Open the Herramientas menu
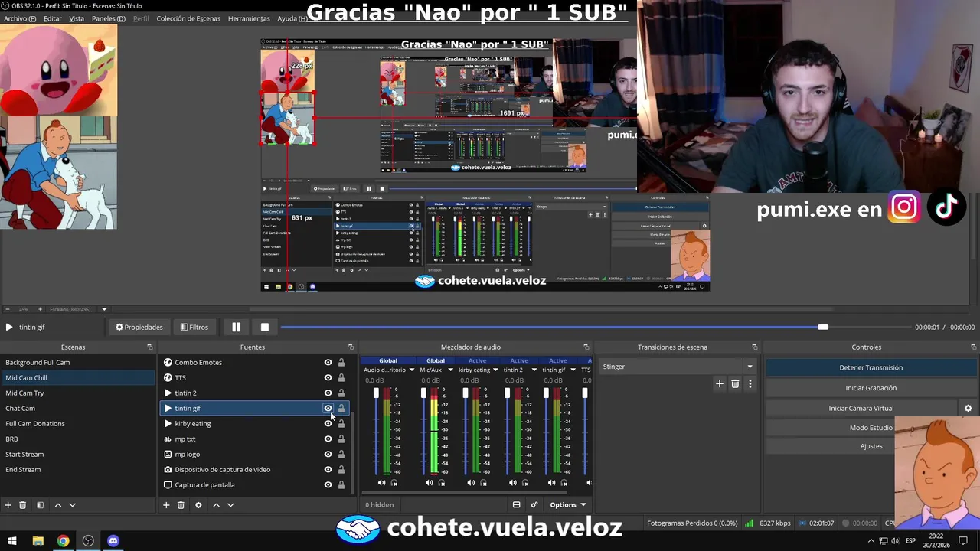The image size is (980, 551). pyautogui.click(x=249, y=18)
